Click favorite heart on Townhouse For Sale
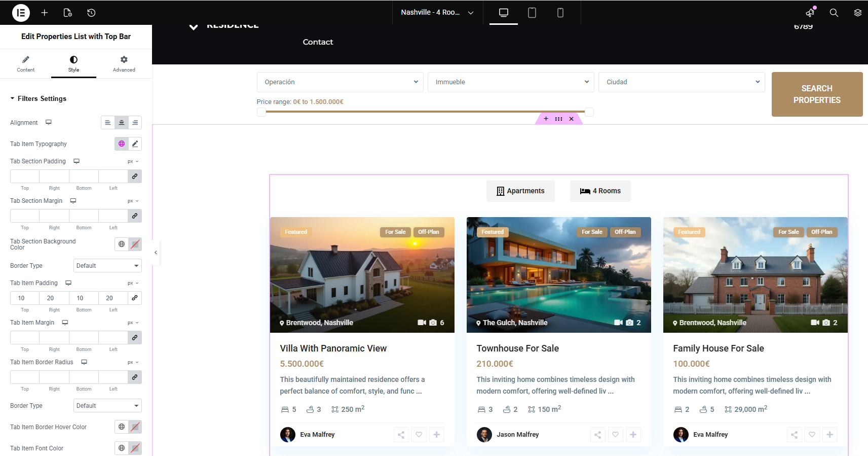The width and height of the screenshot is (868, 456). [615, 435]
